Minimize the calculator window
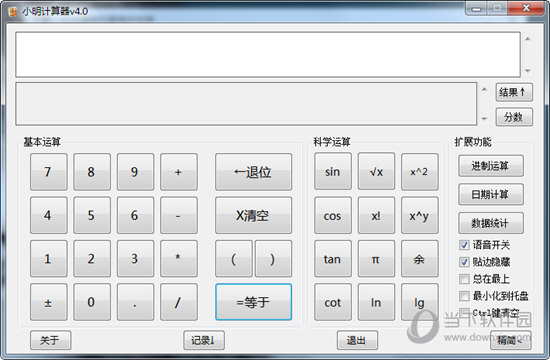Viewport: 550px width, 360px height. pos(476,8)
